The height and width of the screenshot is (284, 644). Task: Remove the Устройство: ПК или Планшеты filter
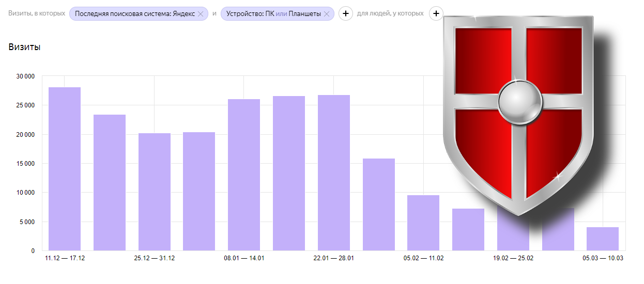[x=326, y=14]
